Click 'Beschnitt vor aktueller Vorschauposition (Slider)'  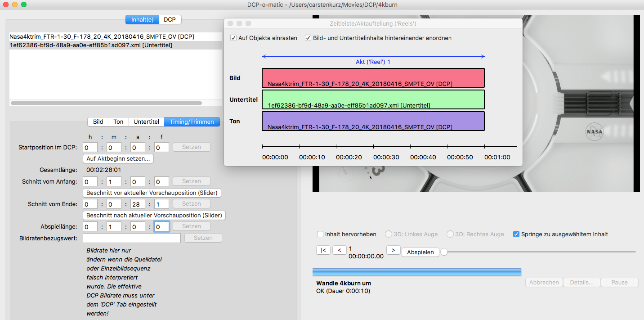click(152, 193)
